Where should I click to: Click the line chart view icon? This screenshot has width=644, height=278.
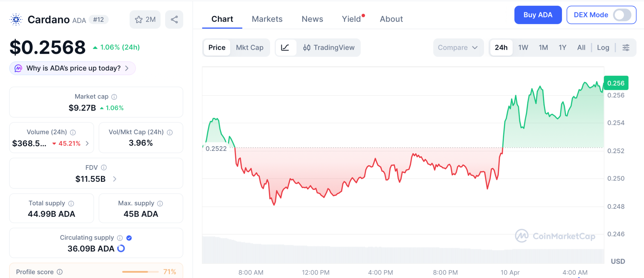pyautogui.click(x=285, y=47)
